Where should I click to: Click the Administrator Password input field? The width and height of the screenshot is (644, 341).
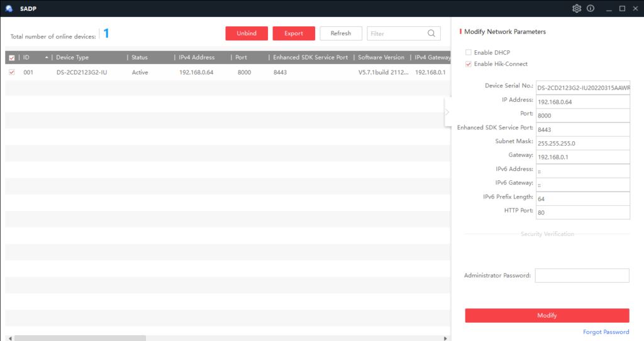pyautogui.click(x=582, y=276)
